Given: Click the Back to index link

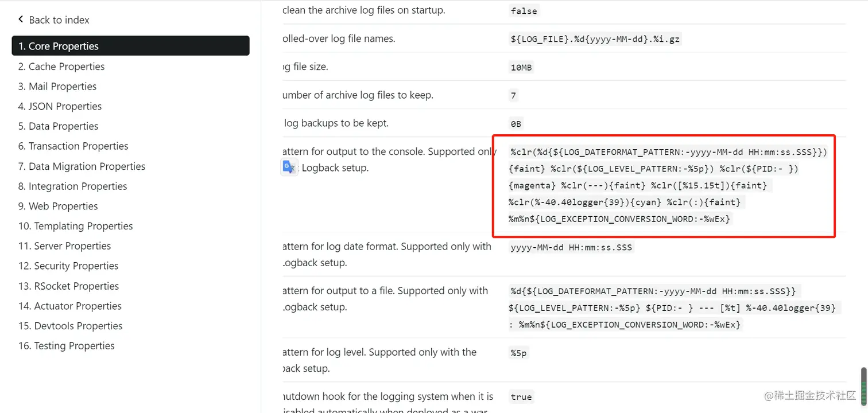Looking at the screenshot, I should [x=59, y=20].
